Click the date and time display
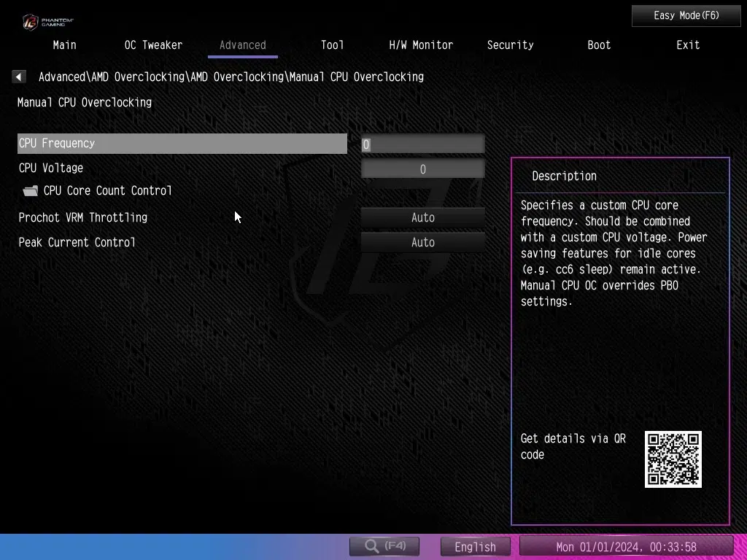This screenshot has width=747, height=560. (x=626, y=547)
